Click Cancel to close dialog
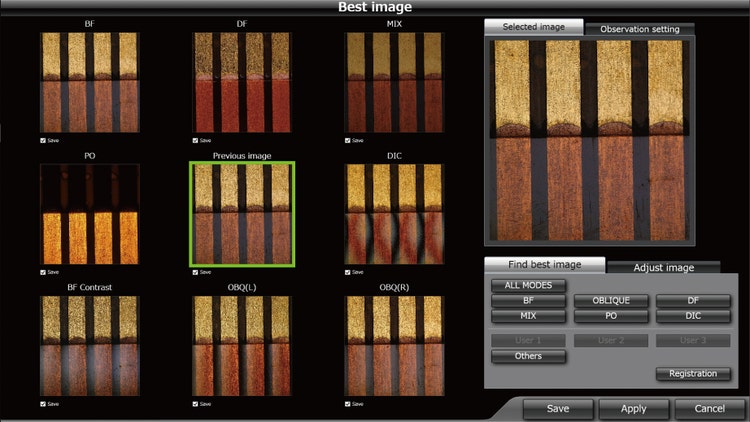Image resolution: width=750 pixels, height=422 pixels. [x=709, y=409]
